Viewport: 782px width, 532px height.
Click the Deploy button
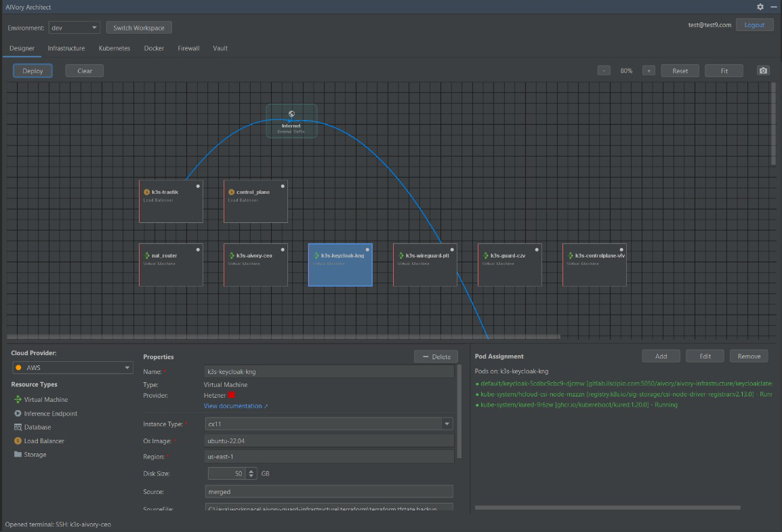click(33, 70)
